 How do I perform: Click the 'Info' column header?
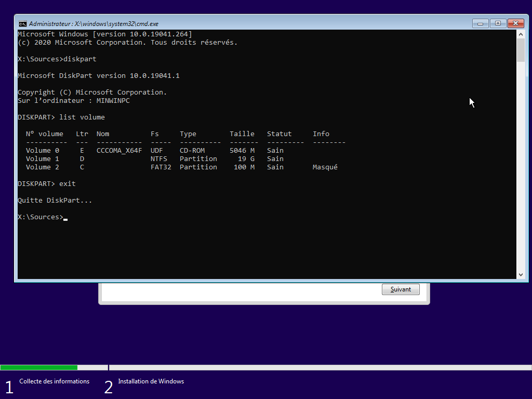click(x=321, y=134)
